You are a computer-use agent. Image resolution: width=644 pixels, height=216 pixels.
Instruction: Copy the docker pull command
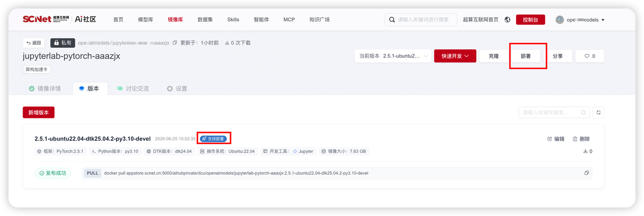pyautogui.click(x=587, y=173)
